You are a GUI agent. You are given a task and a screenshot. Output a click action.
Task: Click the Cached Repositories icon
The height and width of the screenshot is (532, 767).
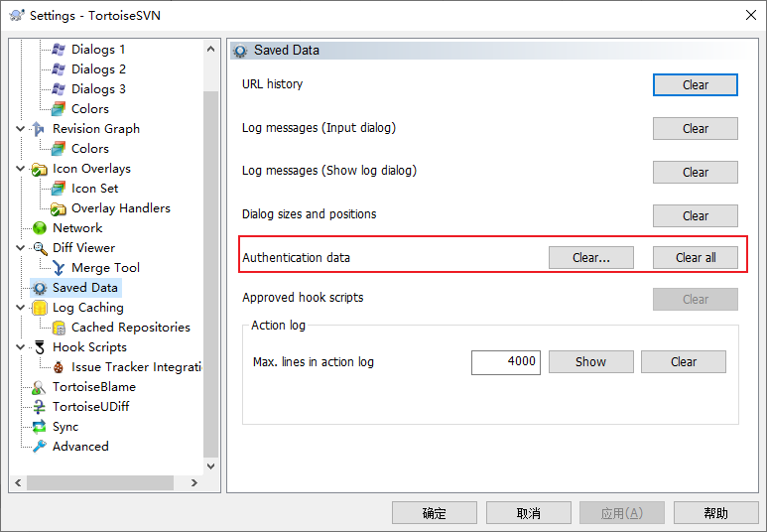tap(59, 328)
